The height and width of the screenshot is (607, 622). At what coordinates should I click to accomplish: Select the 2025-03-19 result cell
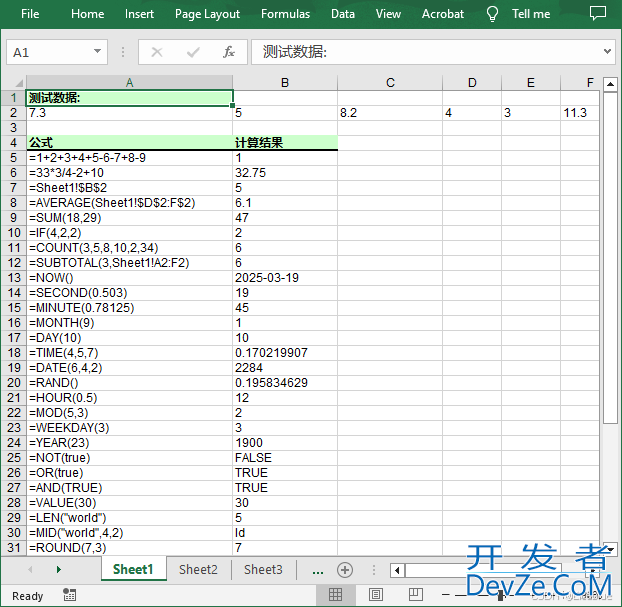point(285,278)
